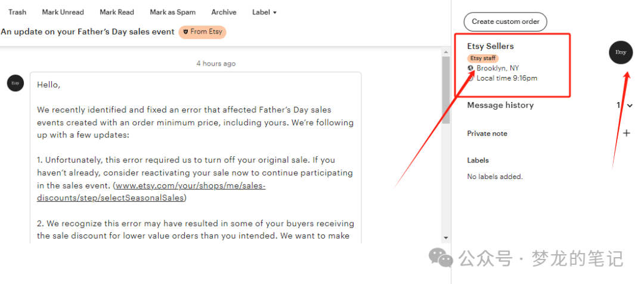Click Create custom order button
This screenshot has height=284, width=644.
pyautogui.click(x=505, y=22)
